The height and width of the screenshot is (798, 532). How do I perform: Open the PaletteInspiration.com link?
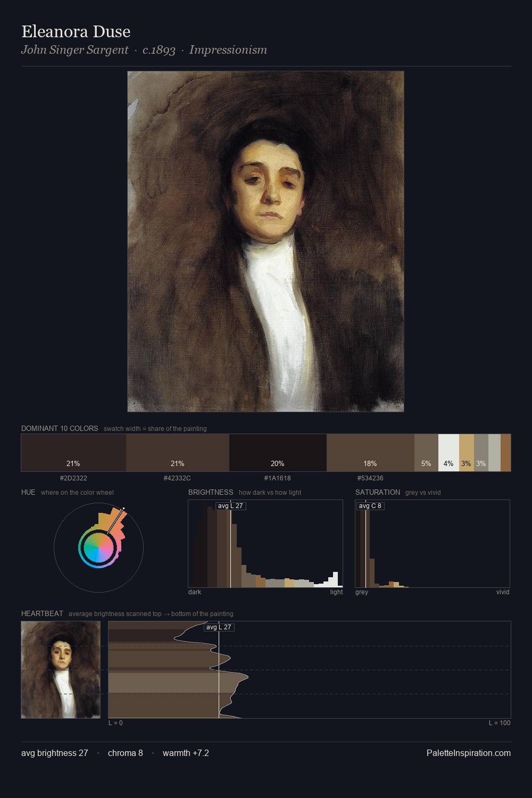click(469, 753)
